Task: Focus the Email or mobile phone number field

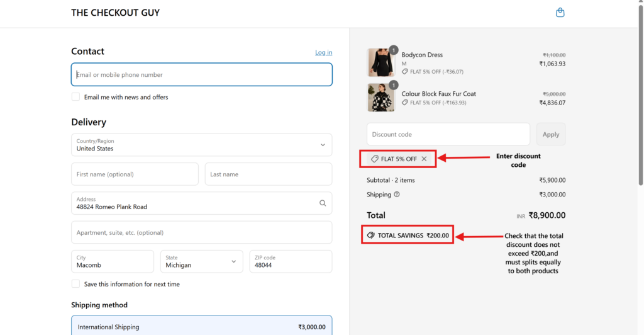Action: tap(202, 74)
